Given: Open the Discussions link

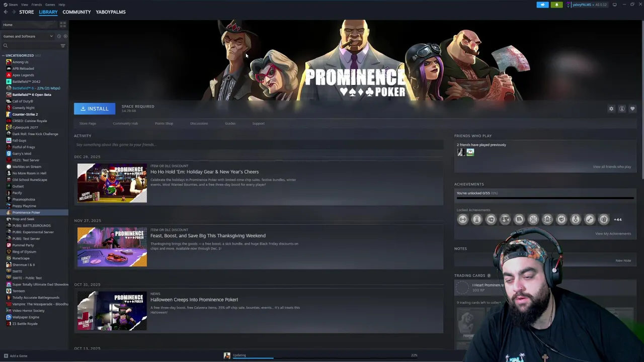Looking at the screenshot, I should (x=199, y=123).
